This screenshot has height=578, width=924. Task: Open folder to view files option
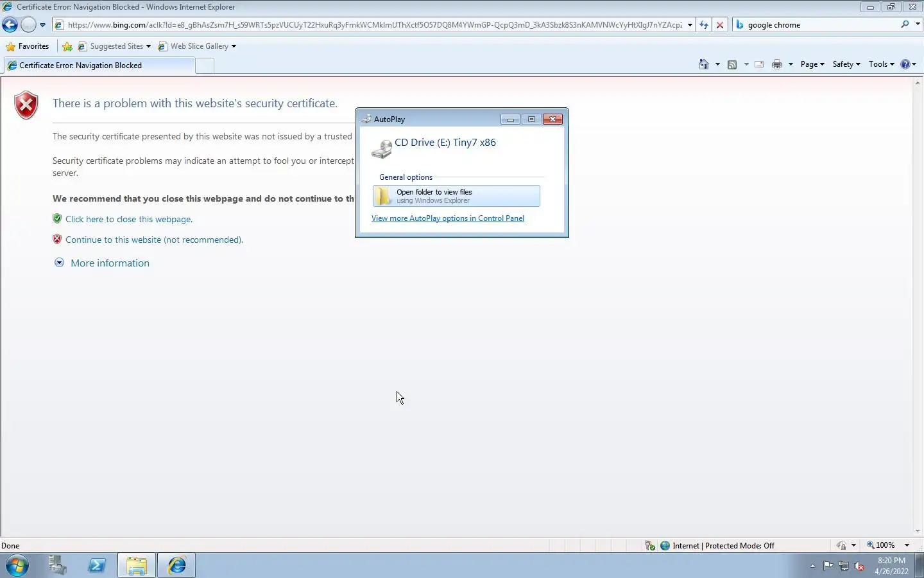coord(456,196)
